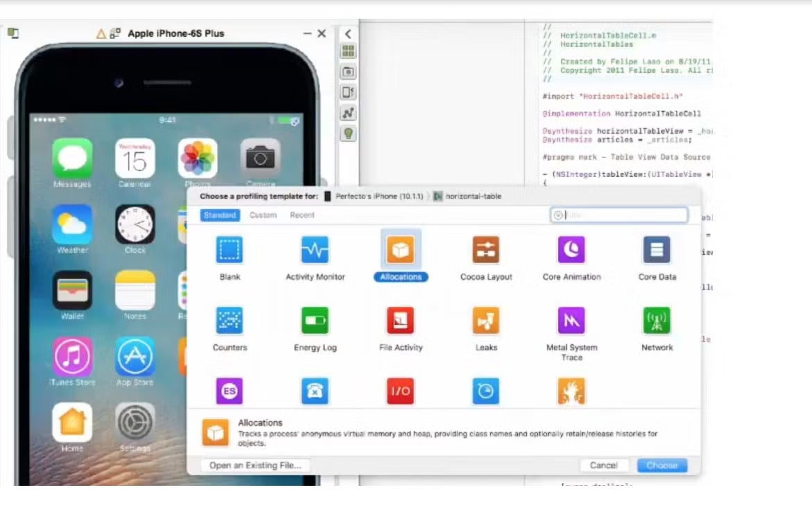Click the rotate device icon in the side toolbar
Screen dimensions: 812x508
pos(348,92)
